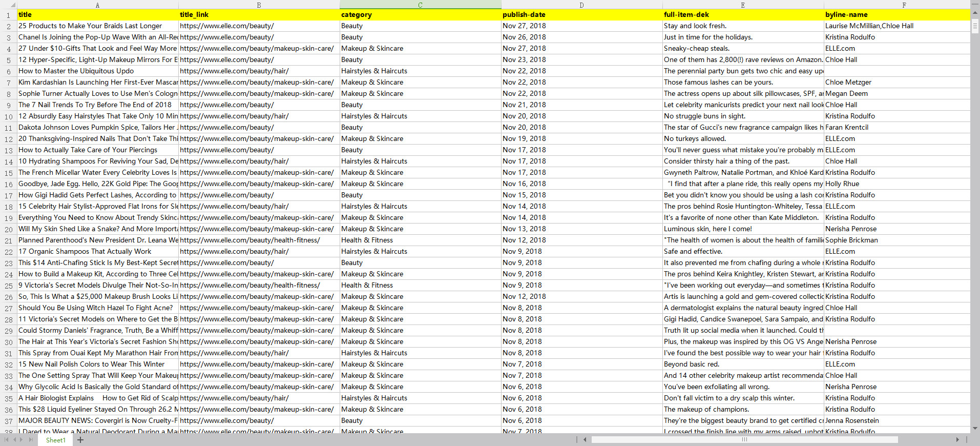The height and width of the screenshot is (446, 980).
Task: Select column B header
Action: [259, 5]
